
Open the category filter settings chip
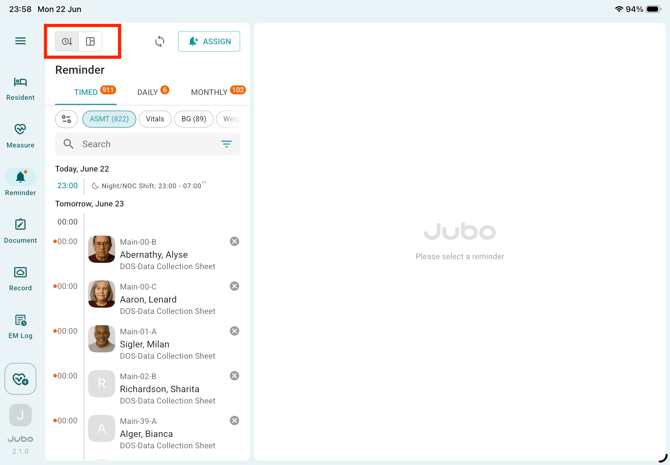click(x=66, y=119)
